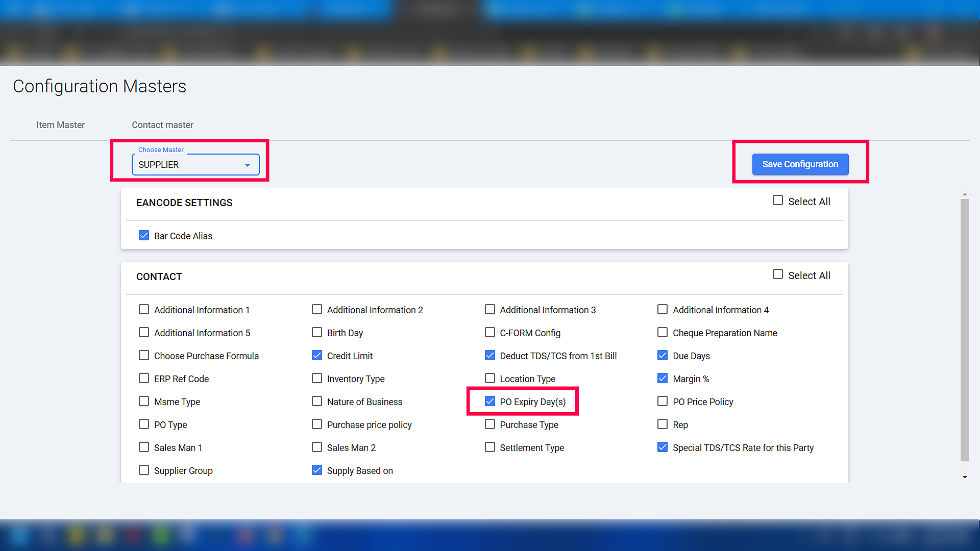Viewport: 980px width, 551px height.
Task: Uncheck Special TDS/TCS Rate for this Party
Action: (x=663, y=447)
